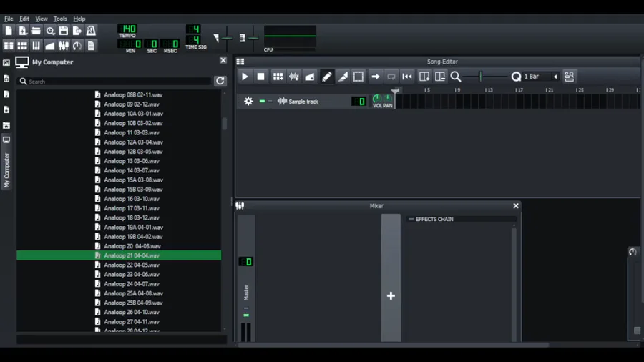The image size is (644, 362).
Task: Select the Edit selection mode
Action: click(x=358, y=77)
